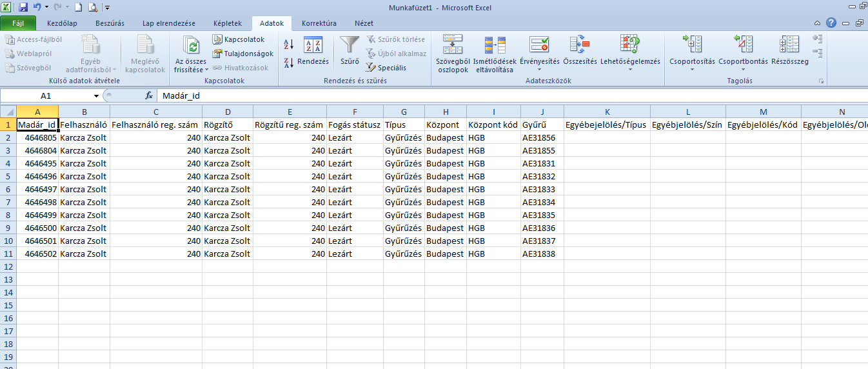Select cell Egyébjelölés/Szín header
This screenshot has width=868, height=369.
coord(687,125)
